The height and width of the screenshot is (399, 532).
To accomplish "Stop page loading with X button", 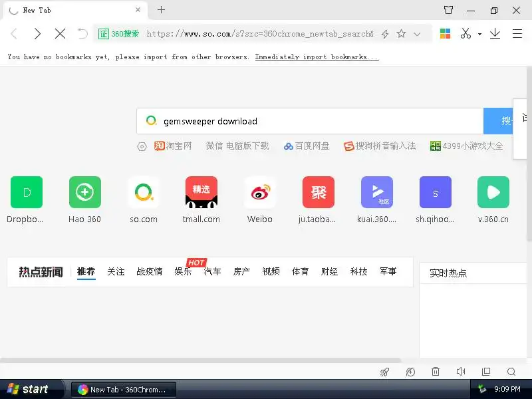I will point(60,34).
